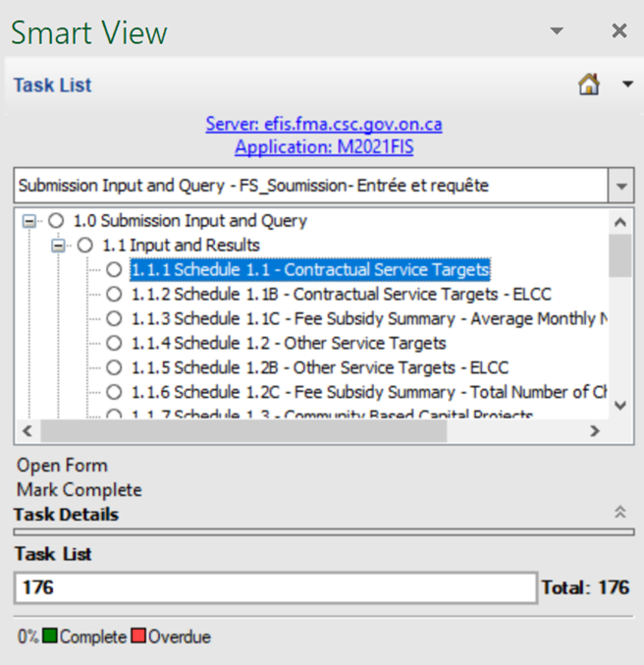Click the Smart View home icon
Image resolution: width=644 pixels, height=665 pixels.
point(589,85)
